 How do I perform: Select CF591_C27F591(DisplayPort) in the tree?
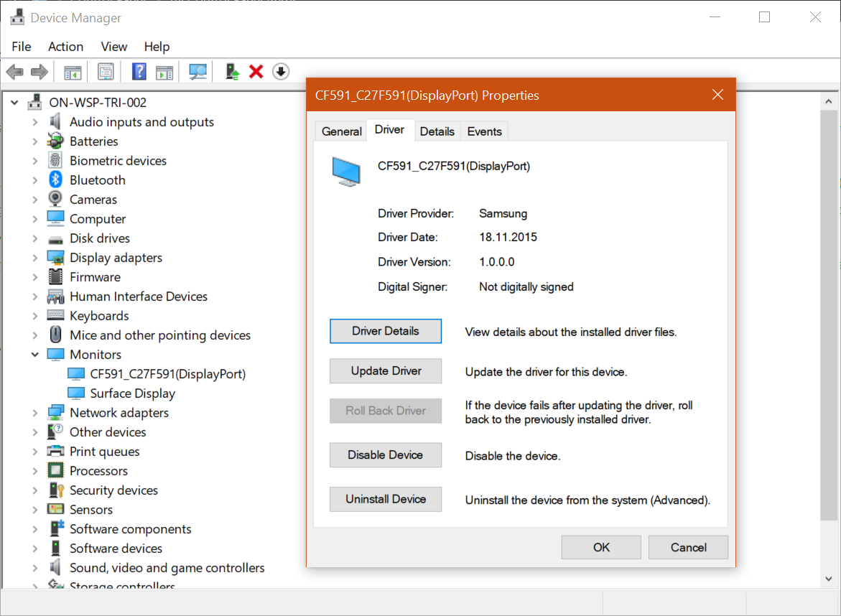point(167,373)
